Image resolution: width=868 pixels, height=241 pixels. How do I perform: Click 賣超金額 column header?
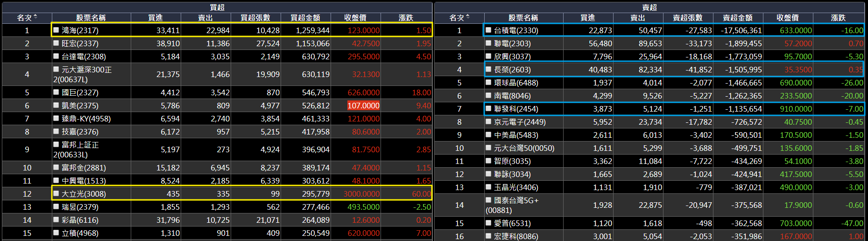point(738,18)
